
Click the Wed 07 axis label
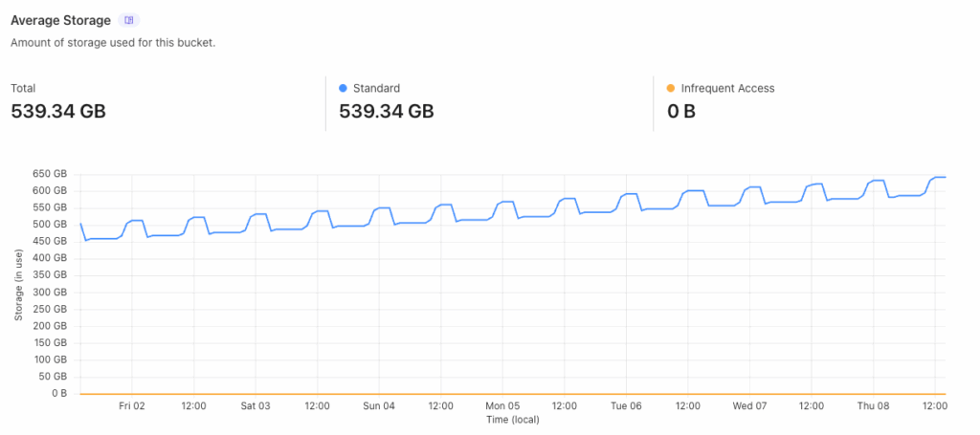coord(750,405)
